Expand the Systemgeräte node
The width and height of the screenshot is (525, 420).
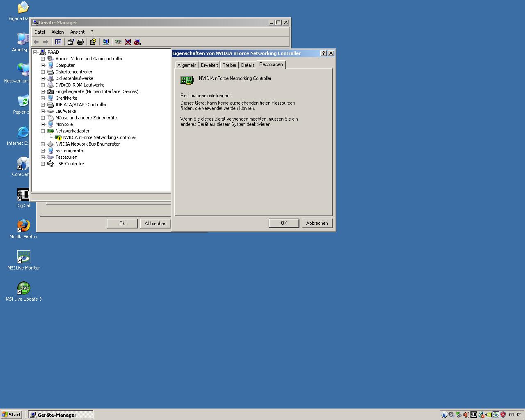tap(43, 151)
